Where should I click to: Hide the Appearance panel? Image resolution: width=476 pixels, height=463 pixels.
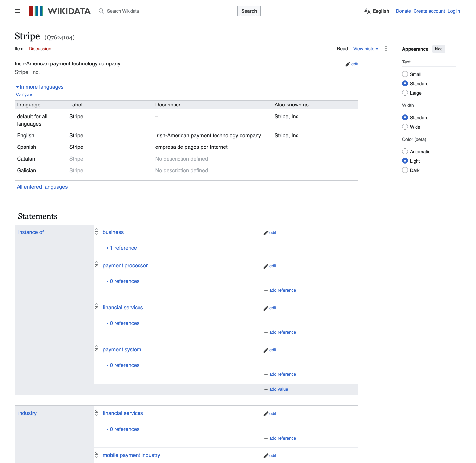pyautogui.click(x=439, y=49)
